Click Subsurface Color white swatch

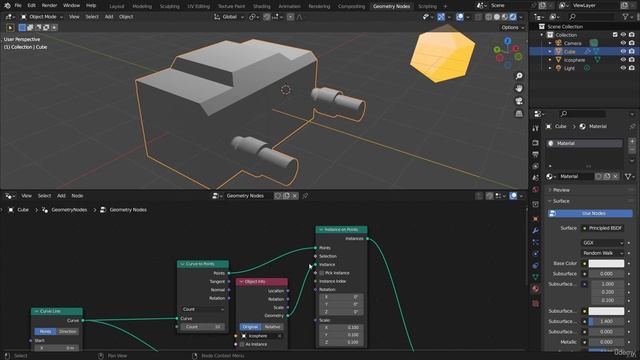(606, 311)
